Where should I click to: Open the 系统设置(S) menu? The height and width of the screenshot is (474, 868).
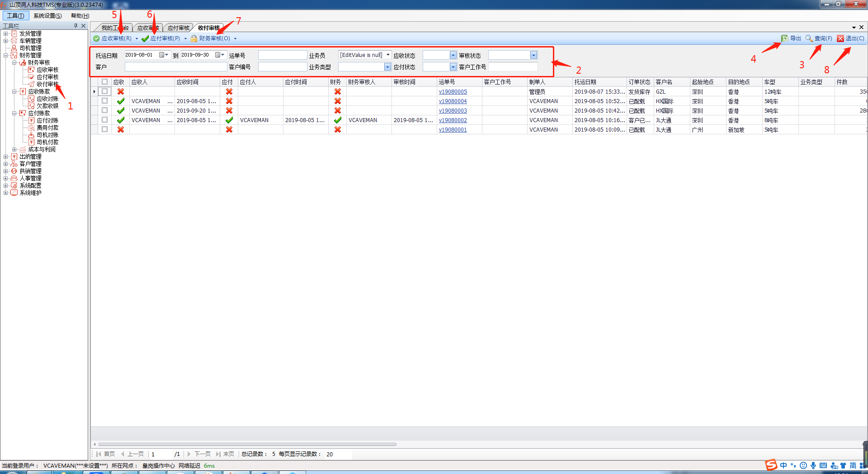[x=47, y=16]
